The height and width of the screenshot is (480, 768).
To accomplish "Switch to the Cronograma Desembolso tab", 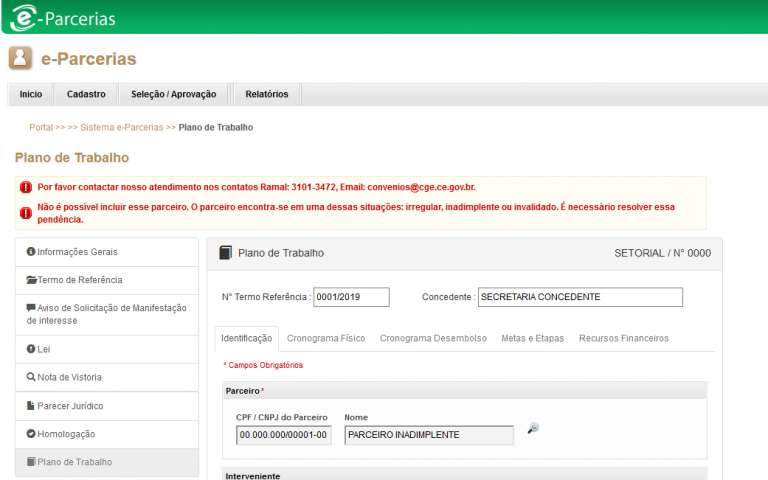I will 433,338.
